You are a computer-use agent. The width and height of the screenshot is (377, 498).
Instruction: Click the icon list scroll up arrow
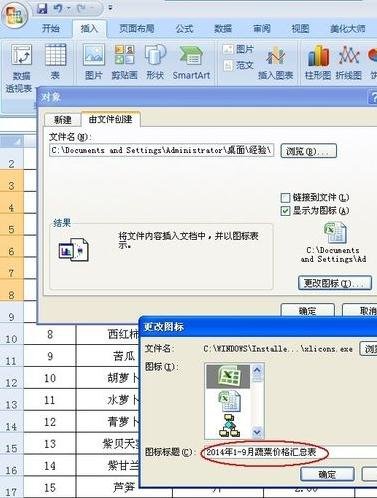tap(257, 370)
